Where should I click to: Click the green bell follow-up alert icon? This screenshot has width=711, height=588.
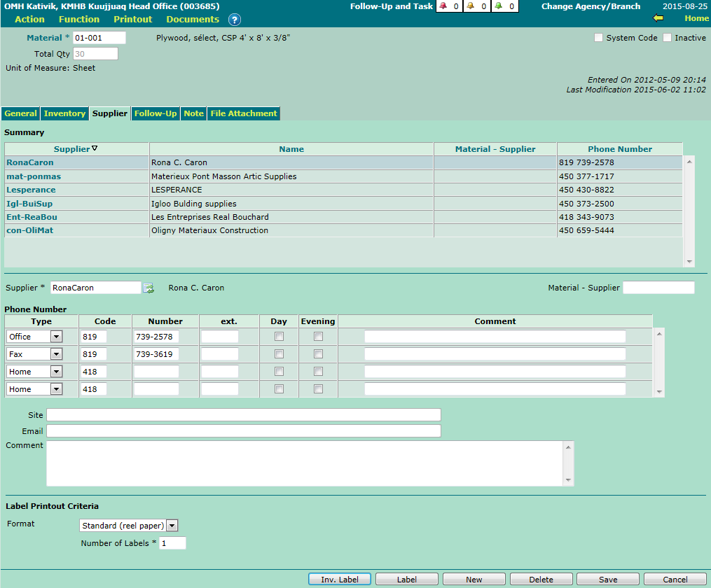coord(498,6)
